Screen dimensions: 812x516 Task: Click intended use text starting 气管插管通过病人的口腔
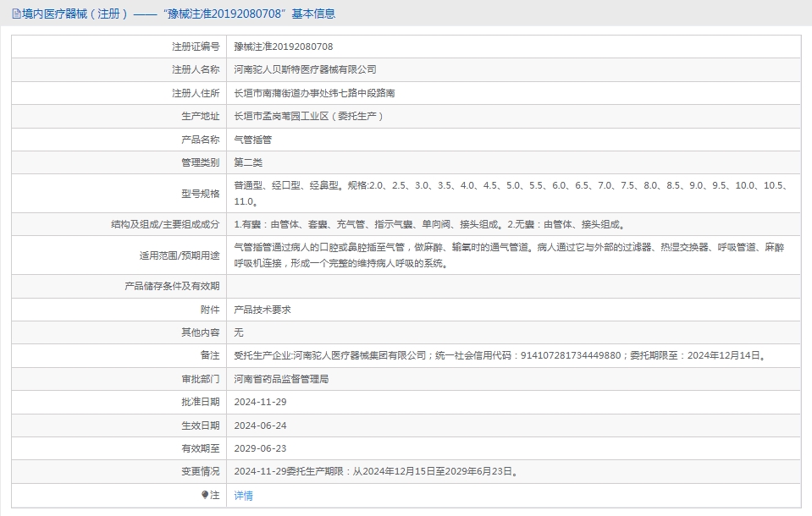pyautogui.click(x=509, y=255)
